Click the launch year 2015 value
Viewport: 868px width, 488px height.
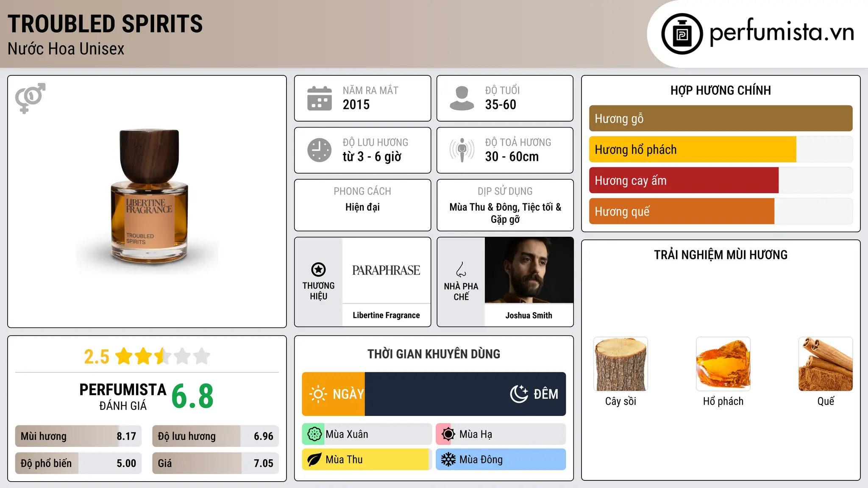coord(356,105)
